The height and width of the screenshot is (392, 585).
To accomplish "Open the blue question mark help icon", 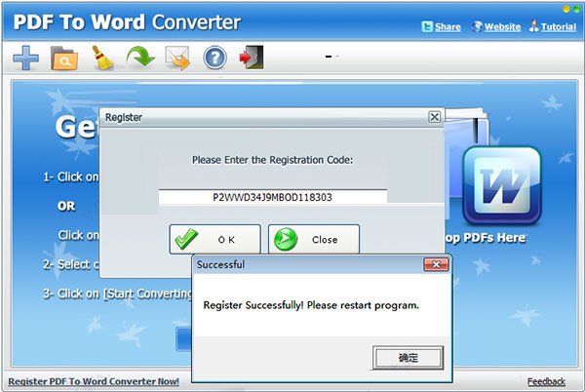I will (214, 58).
